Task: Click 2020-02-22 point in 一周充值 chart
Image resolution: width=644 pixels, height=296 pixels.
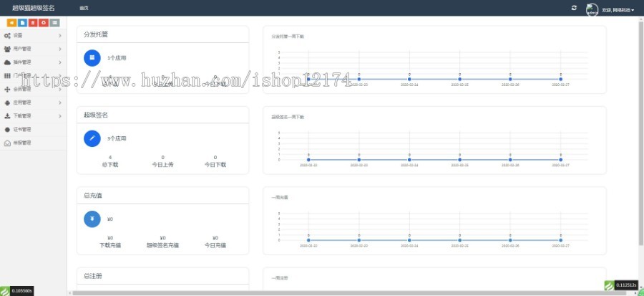Action: coord(308,240)
